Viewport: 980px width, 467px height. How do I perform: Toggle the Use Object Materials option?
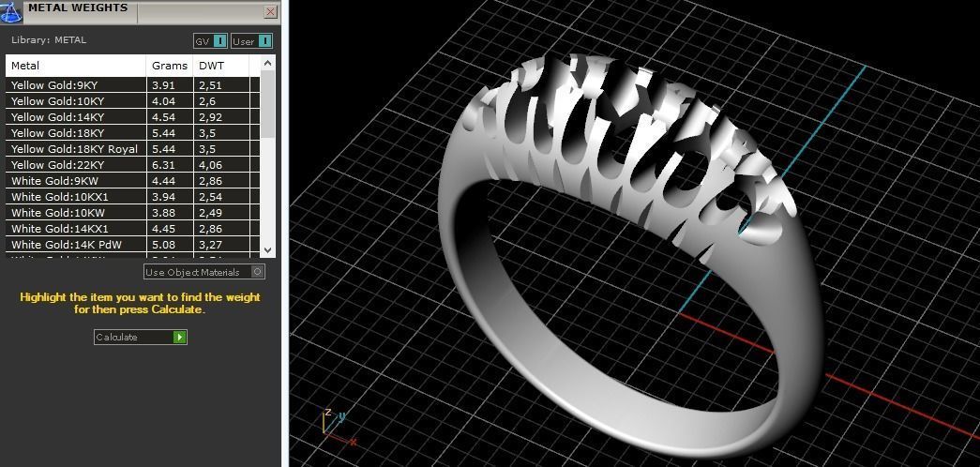tap(204, 272)
